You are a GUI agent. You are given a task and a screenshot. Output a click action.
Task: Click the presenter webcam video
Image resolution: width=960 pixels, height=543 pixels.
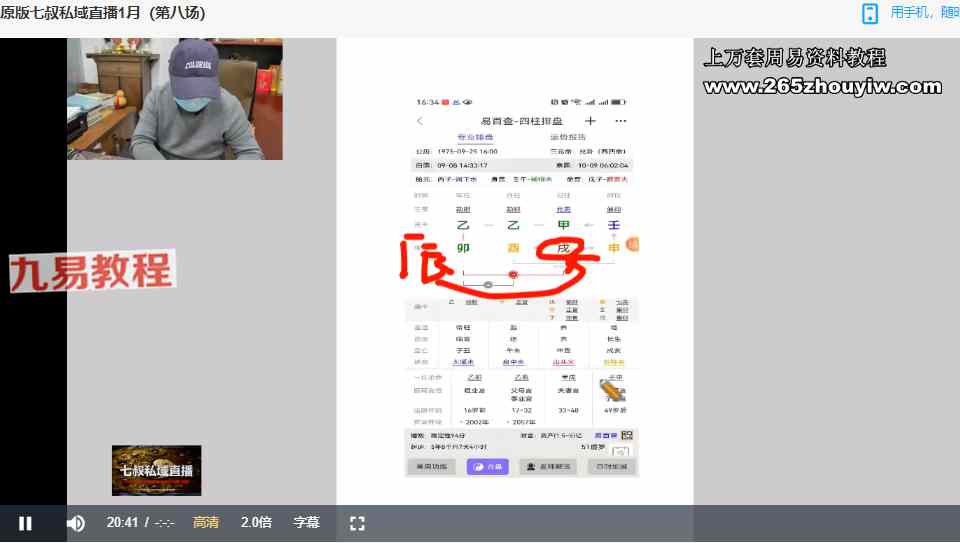[175, 99]
